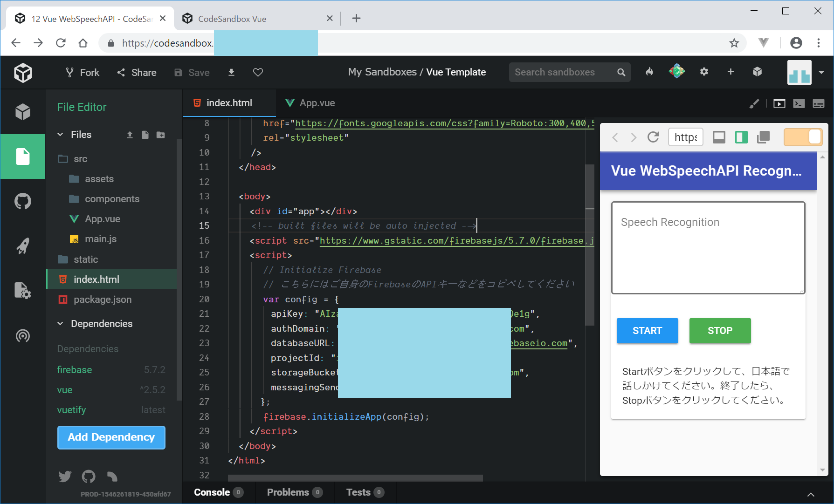Open package.json file

click(111, 300)
